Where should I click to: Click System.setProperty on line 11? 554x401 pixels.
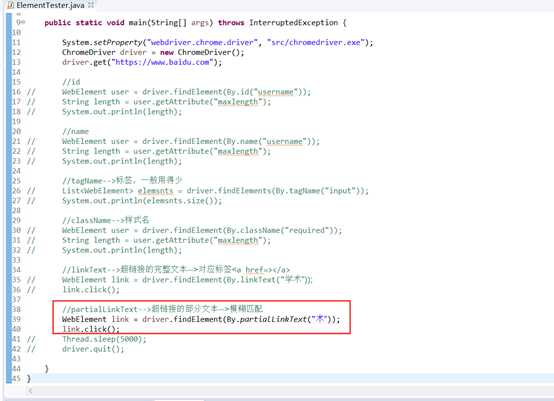pos(102,42)
